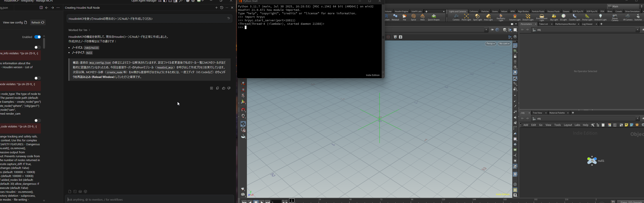
Task: Open chat history in the agent panel
Action: (221, 8)
